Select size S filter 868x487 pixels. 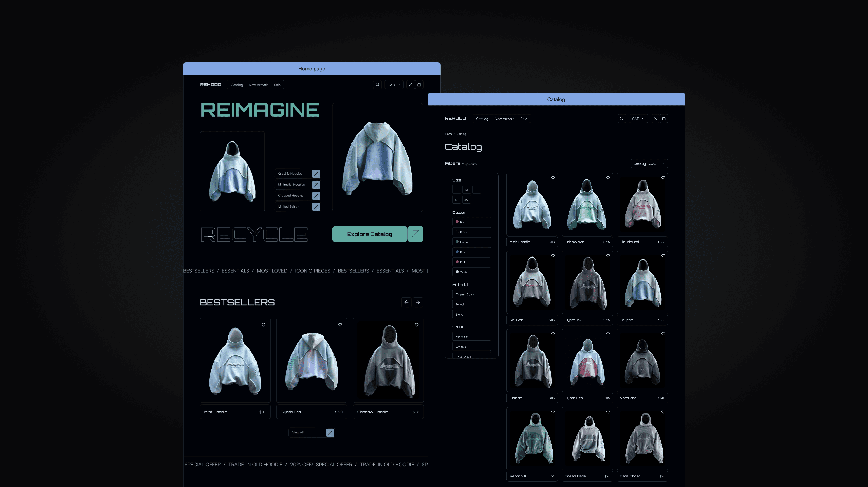pyautogui.click(x=457, y=190)
